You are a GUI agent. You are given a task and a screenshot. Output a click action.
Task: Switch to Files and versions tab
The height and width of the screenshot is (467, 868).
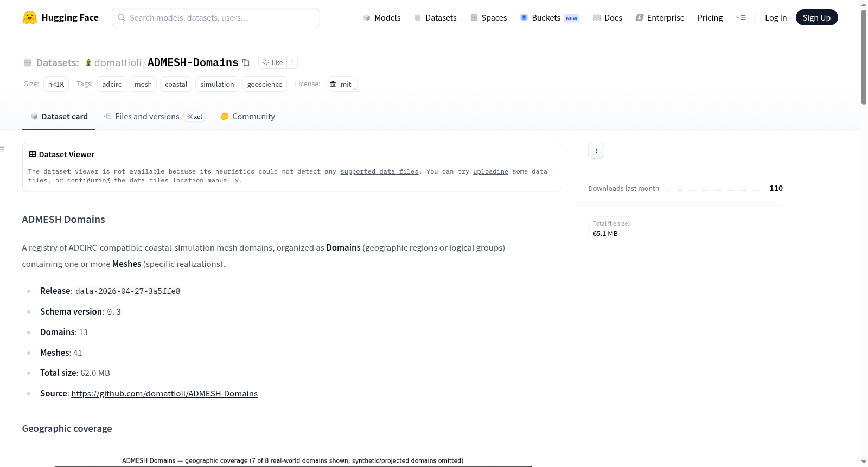(154, 117)
